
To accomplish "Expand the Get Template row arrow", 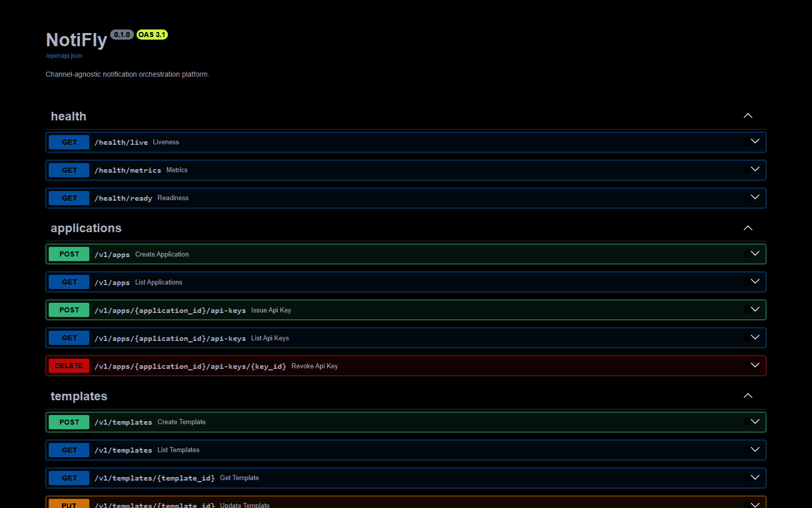I will [755, 478].
